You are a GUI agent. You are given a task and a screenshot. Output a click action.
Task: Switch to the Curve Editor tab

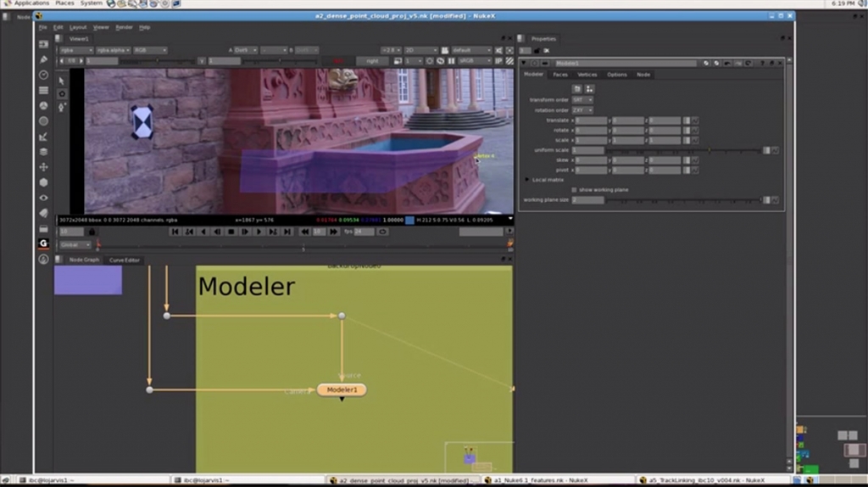point(125,260)
